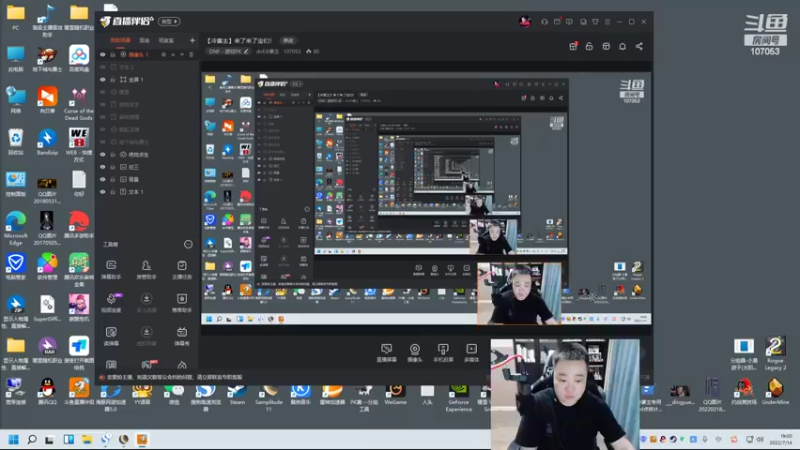Toggle lock on the 背景 source
The height and width of the screenshot is (450, 800).
(x=113, y=179)
